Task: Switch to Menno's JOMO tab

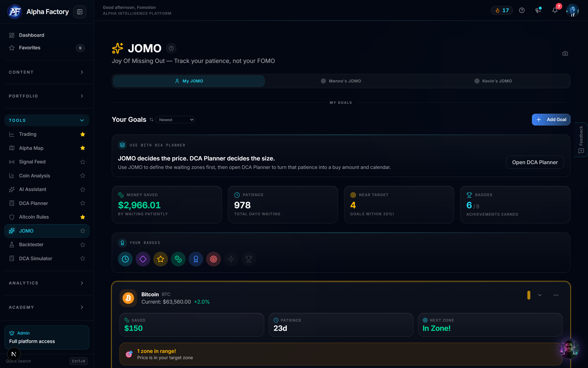Action: [341, 81]
